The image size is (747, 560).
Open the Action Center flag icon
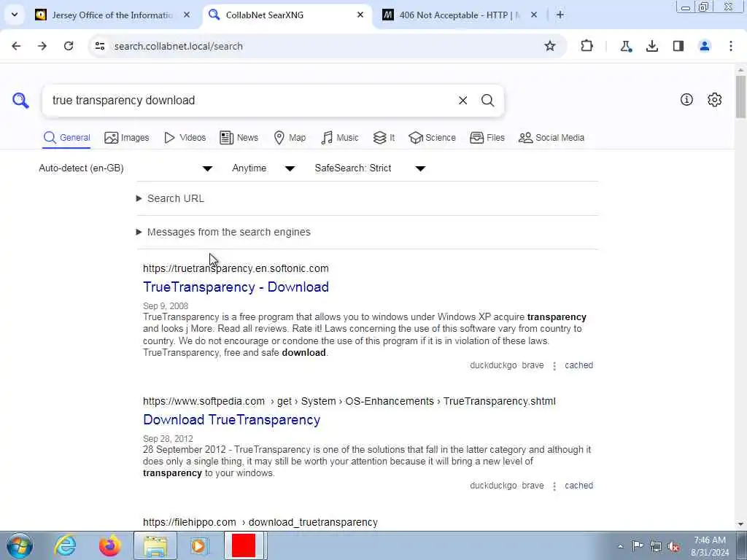[638, 546]
